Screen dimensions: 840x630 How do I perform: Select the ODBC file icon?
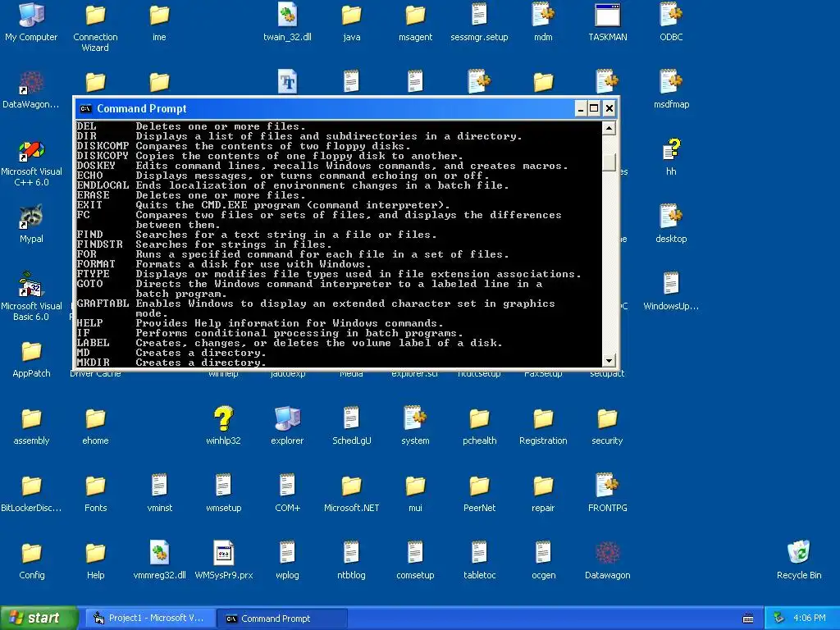(x=671, y=15)
